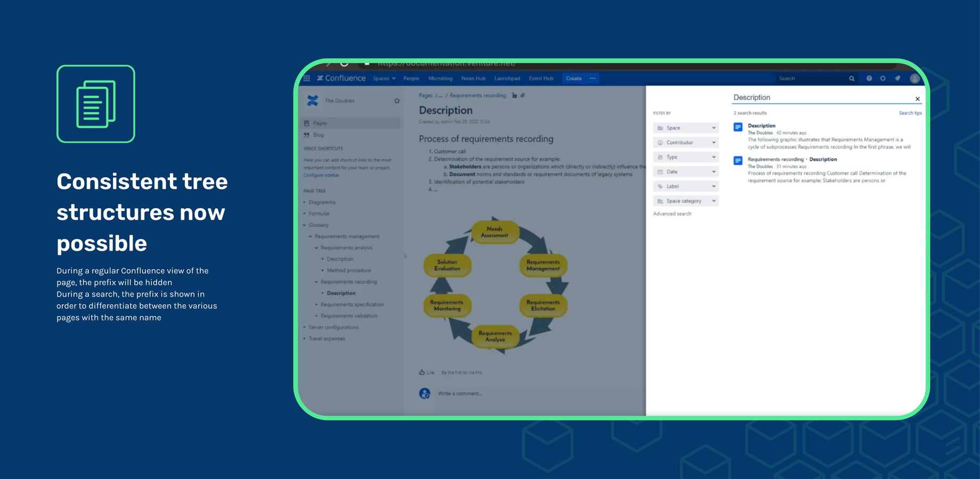Click the more options ellipsis next to Create

(593, 78)
